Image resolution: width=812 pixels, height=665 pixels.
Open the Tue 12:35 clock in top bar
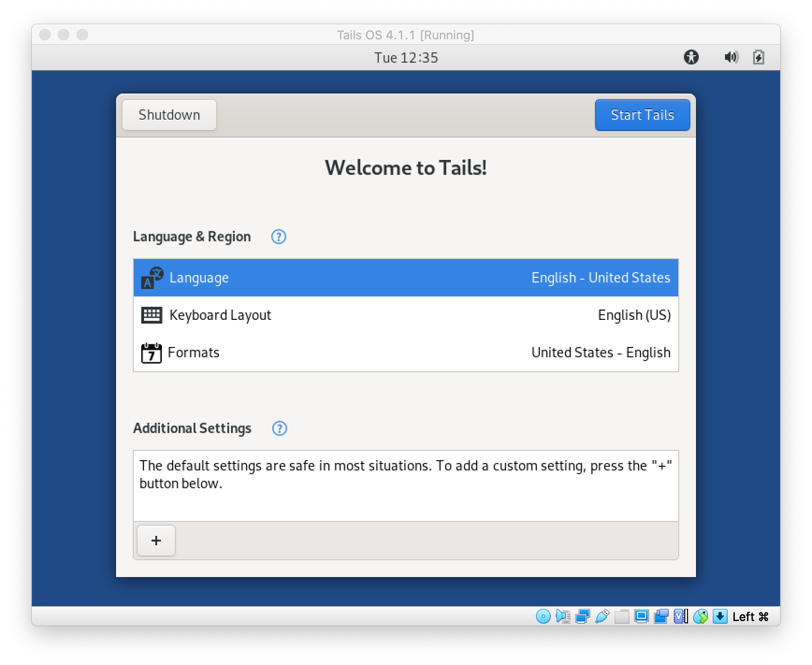point(406,58)
